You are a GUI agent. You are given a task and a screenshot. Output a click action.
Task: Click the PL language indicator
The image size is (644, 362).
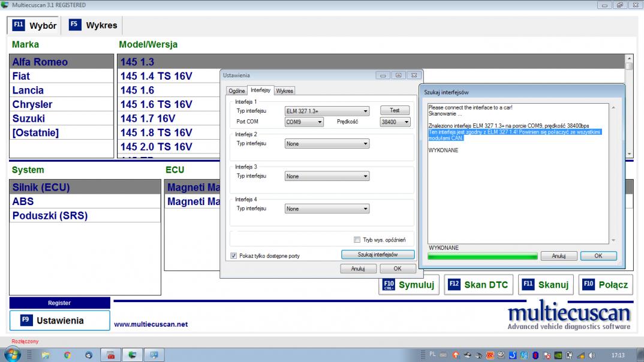point(432,354)
